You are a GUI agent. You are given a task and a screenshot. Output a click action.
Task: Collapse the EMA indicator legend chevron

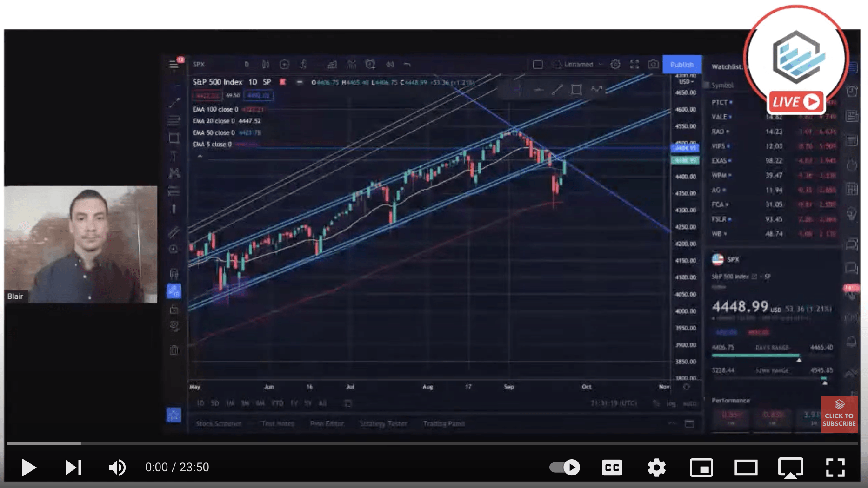point(200,156)
